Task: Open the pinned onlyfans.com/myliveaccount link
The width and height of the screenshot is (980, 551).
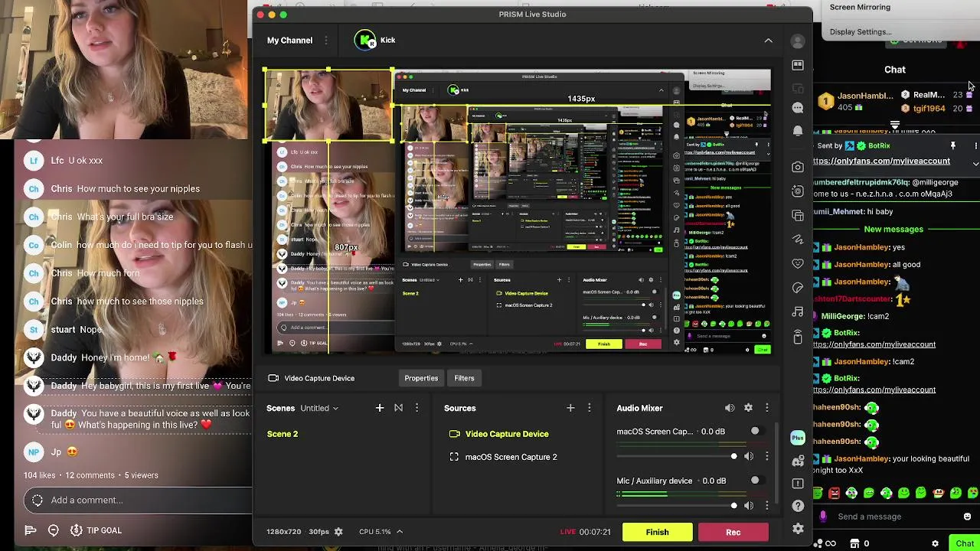Action: pyautogui.click(x=880, y=161)
